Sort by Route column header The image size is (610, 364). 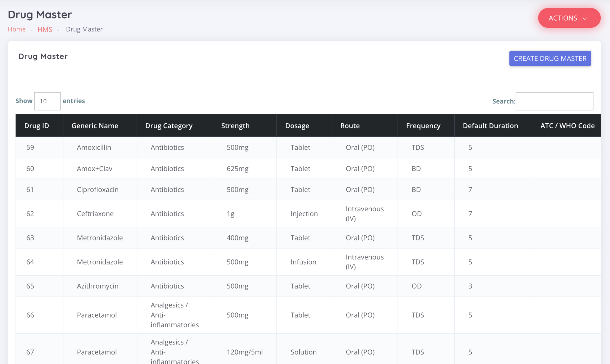[x=350, y=125]
